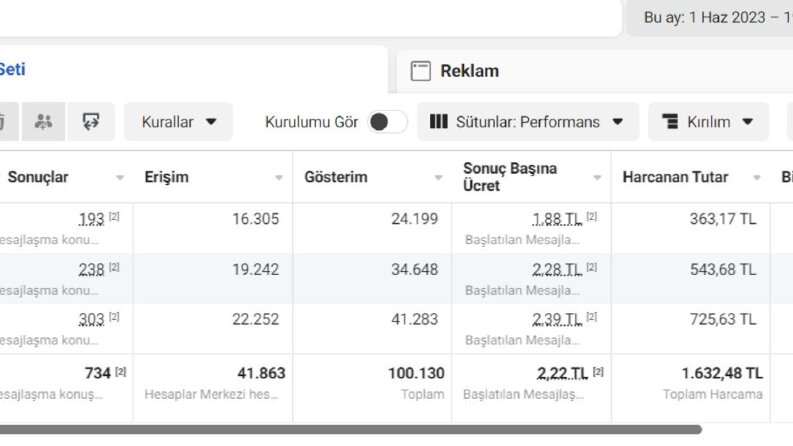Expand Sonuç Başına Ücret column arrow

tap(597, 177)
